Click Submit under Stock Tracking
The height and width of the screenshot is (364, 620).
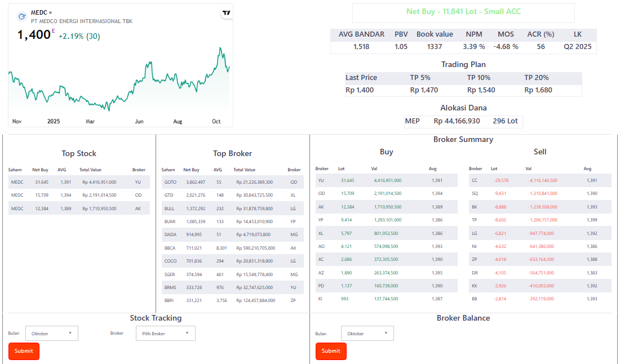[24, 351]
